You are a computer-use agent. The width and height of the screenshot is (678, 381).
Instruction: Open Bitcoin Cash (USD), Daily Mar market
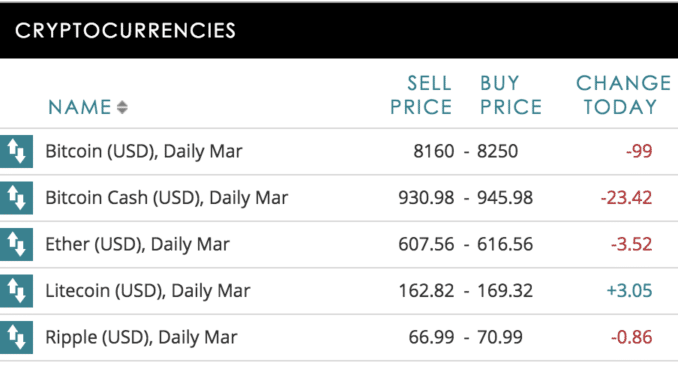pyautogui.click(x=166, y=198)
